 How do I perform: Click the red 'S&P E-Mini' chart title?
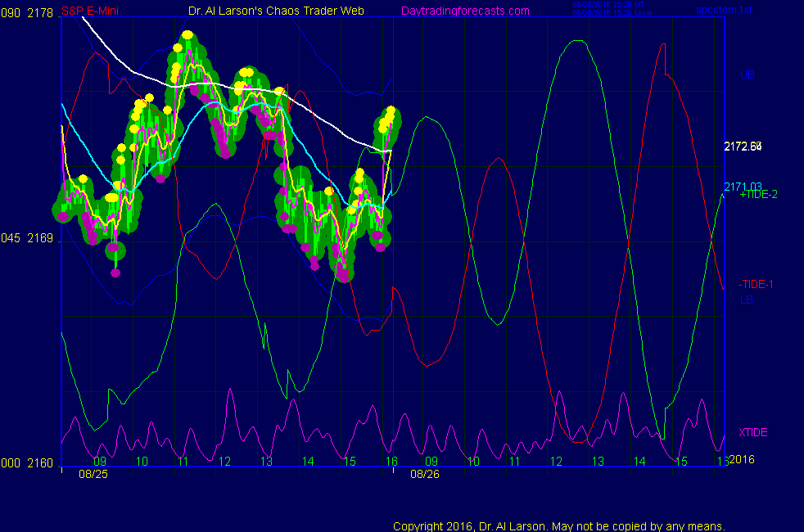click(90, 11)
